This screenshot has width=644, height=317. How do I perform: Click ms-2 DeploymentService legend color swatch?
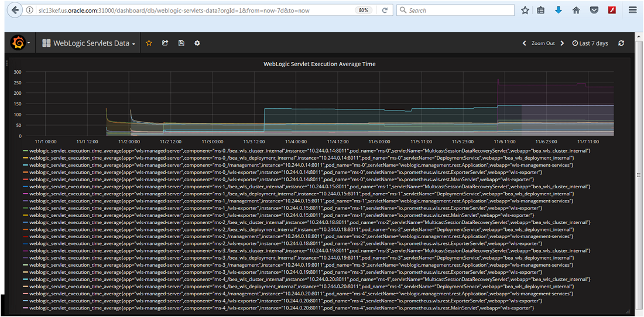pyautogui.click(x=25, y=229)
